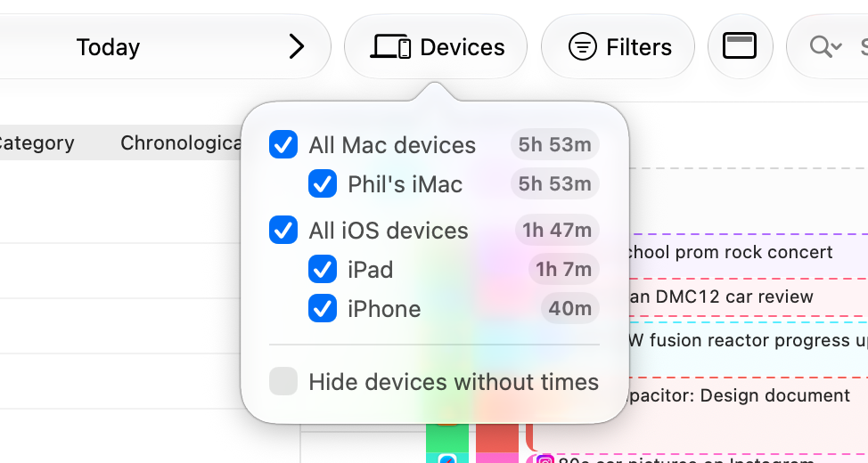Click the laptop and phone Devices icon
The width and height of the screenshot is (868, 463).
click(x=390, y=46)
